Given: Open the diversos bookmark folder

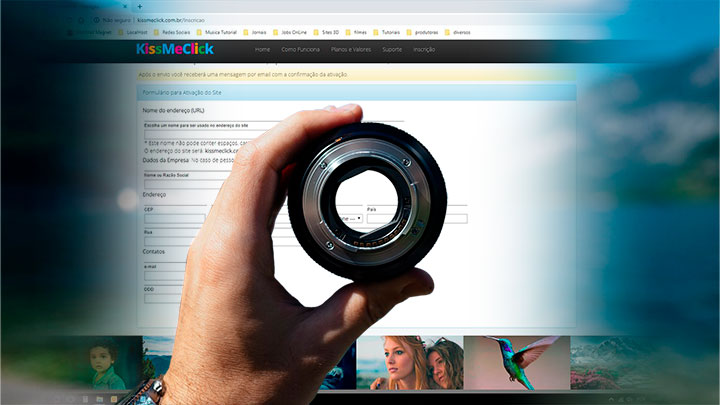Looking at the screenshot, I should tap(457, 33).
